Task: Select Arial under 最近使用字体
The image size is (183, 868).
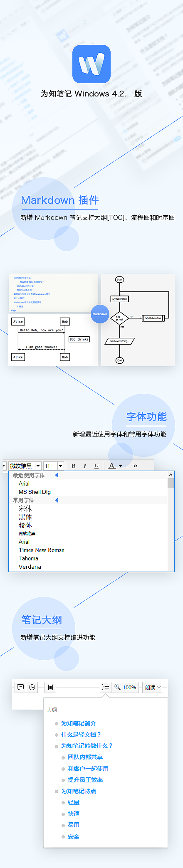Action: tap(24, 483)
